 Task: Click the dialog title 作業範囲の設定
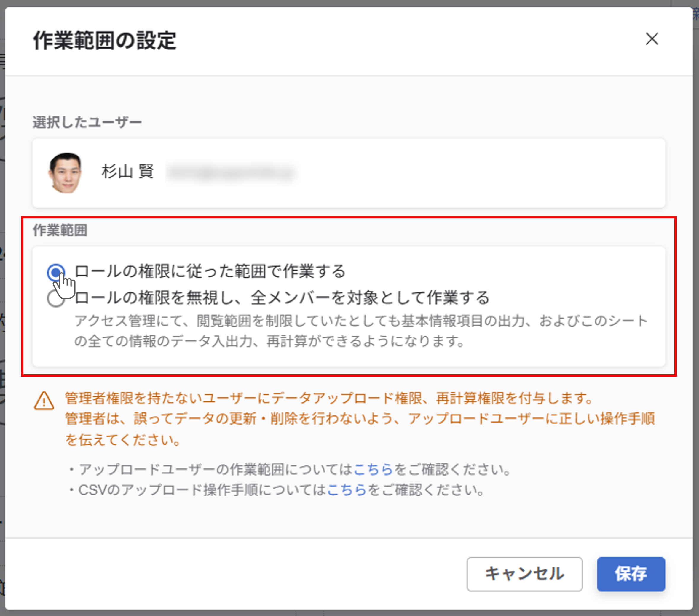(x=105, y=41)
